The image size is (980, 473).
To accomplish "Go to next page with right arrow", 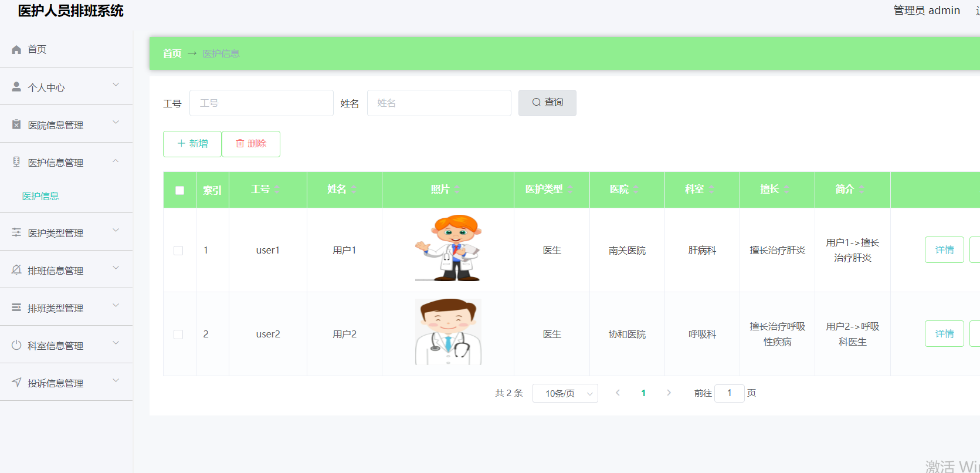I will (669, 393).
